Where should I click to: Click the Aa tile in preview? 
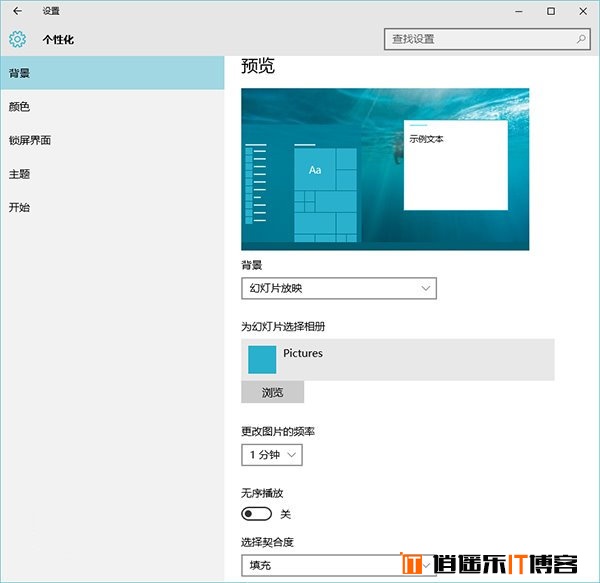tap(315, 169)
